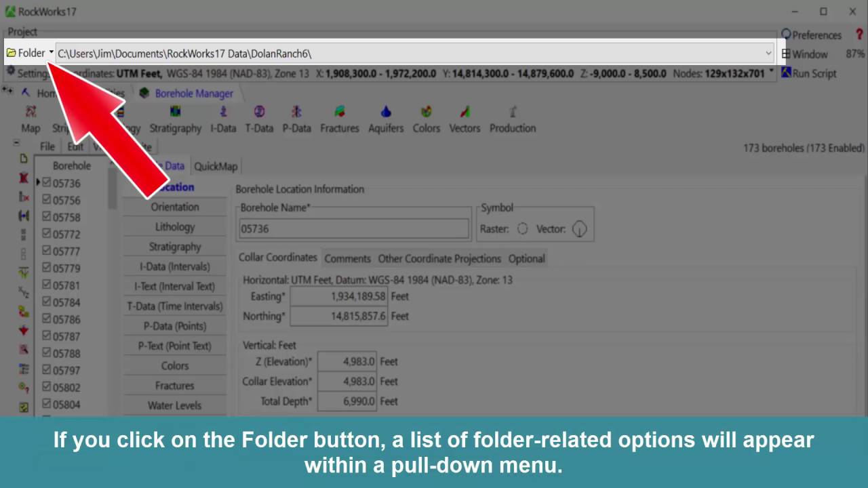This screenshot has height=488, width=868.
Task: Open Preferences at top right
Action: (811, 35)
